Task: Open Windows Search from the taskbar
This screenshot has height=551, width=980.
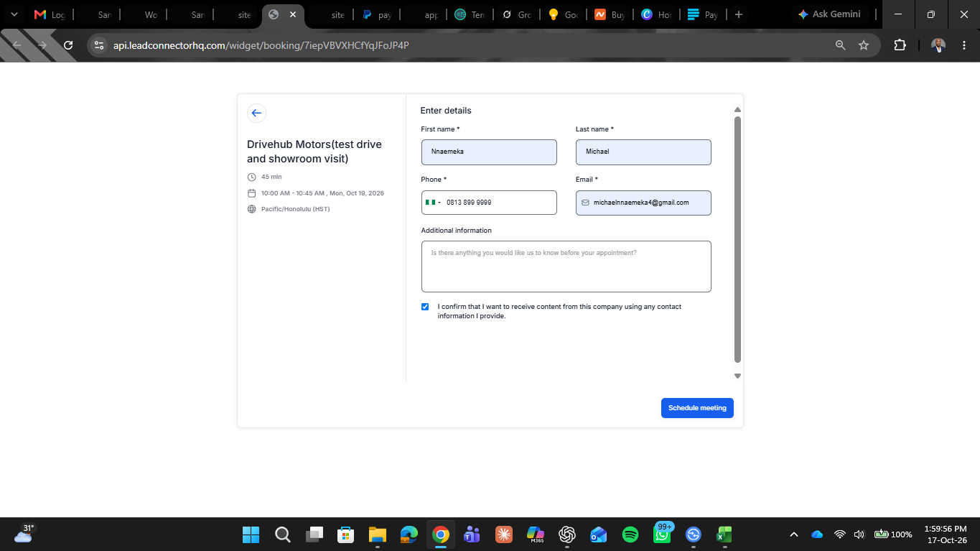Action: (283, 534)
